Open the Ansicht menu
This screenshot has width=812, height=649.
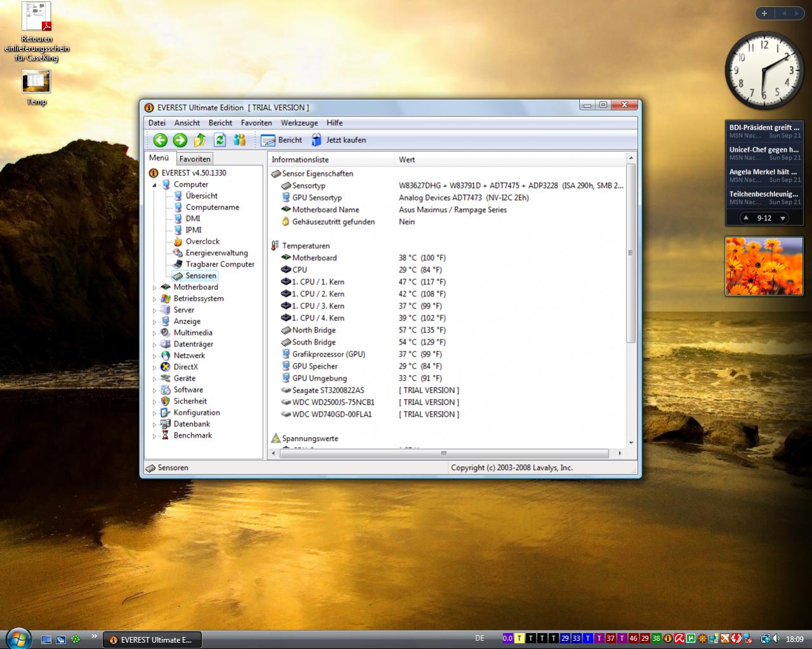click(x=187, y=123)
